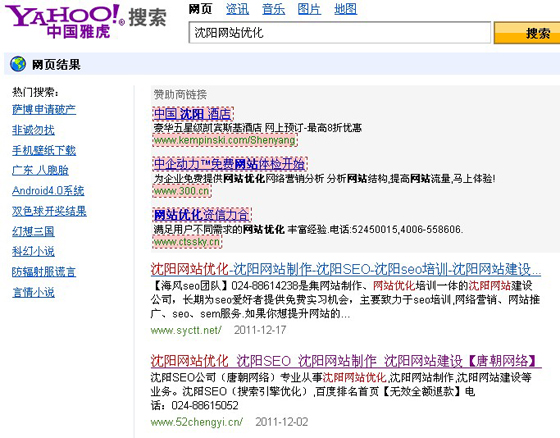Viewport: 560px width, 438px height.
Task: Click the www.kempinski.com/Shenyang URL
Action: coord(225,140)
